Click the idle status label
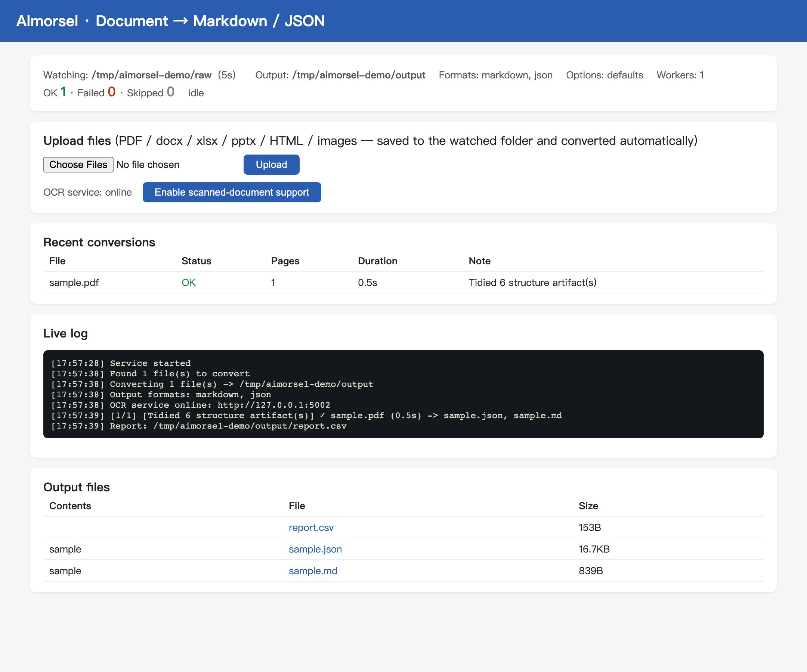 coord(196,93)
